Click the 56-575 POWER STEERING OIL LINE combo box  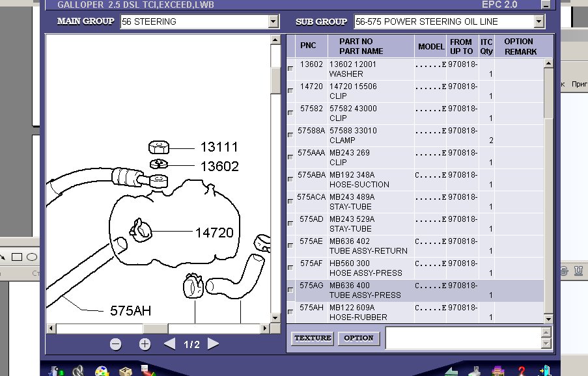point(449,21)
